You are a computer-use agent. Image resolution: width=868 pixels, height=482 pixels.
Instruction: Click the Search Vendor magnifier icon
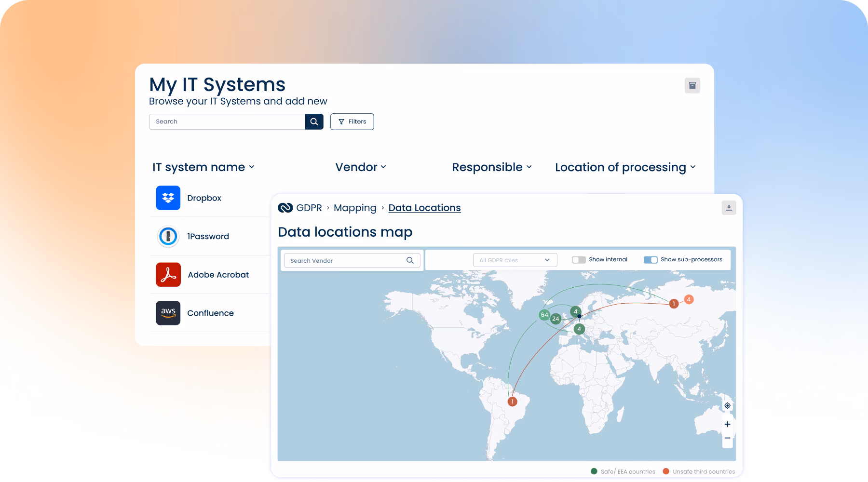click(410, 260)
